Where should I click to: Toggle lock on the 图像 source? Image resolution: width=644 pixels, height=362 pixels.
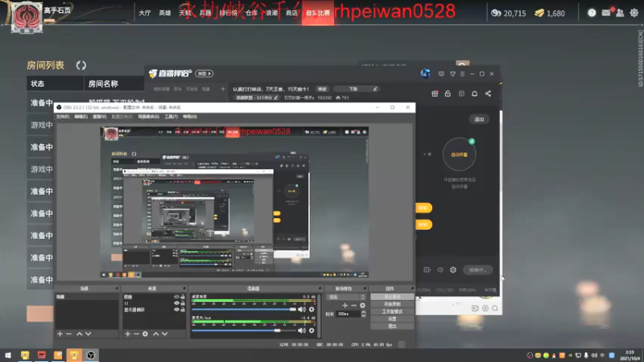pos(183,297)
